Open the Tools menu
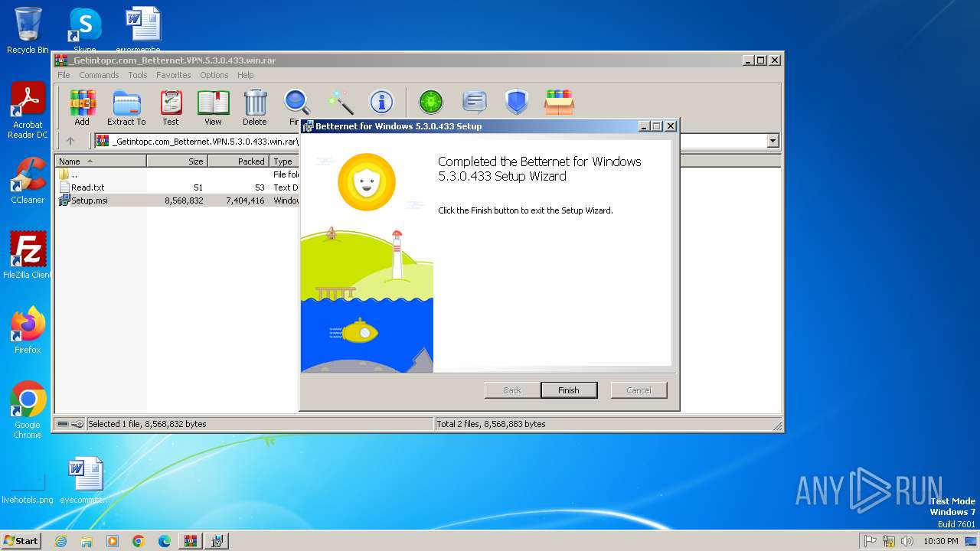980x551 pixels. [x=138, y=75]
